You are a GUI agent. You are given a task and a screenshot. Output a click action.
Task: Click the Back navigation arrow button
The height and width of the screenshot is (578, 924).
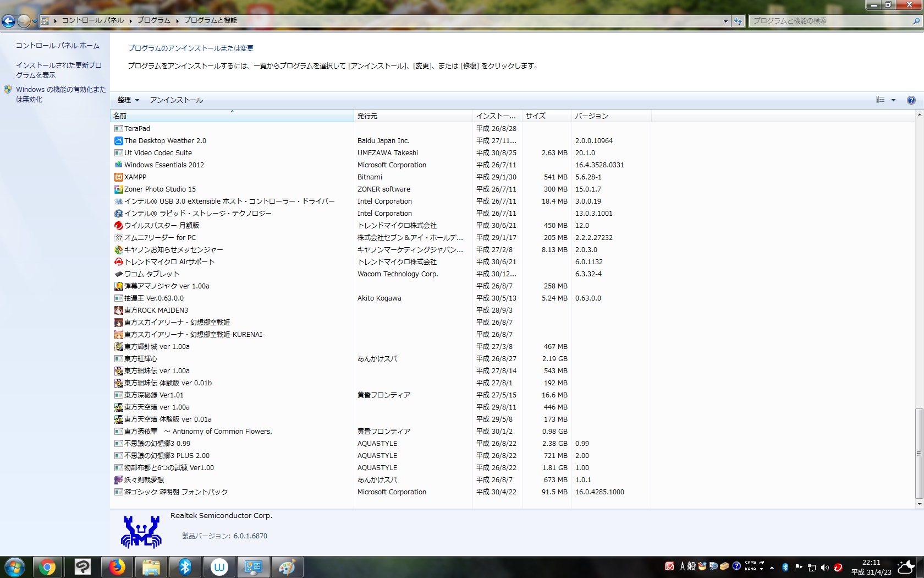9,21
